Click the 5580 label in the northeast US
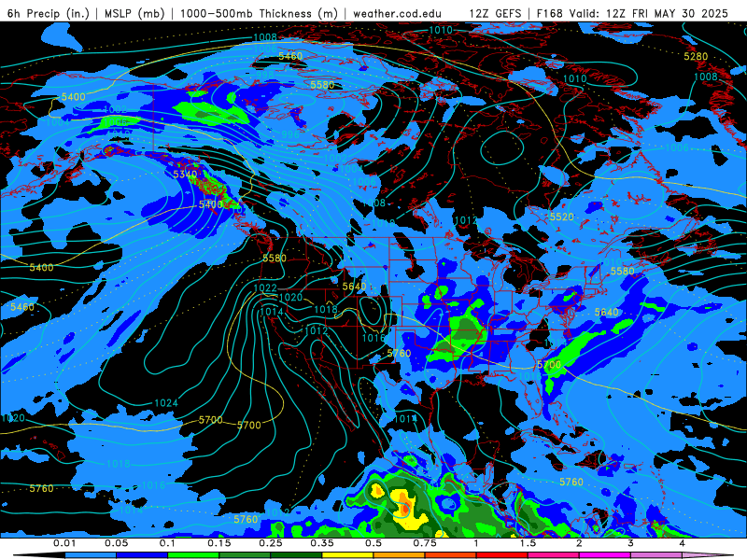 click(x=622, y=271)
